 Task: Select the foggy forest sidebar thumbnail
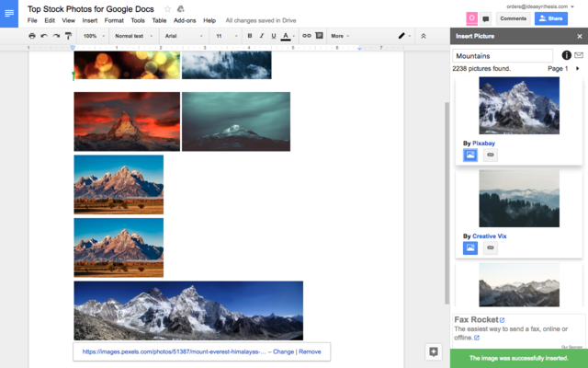(x=519, y=199)
